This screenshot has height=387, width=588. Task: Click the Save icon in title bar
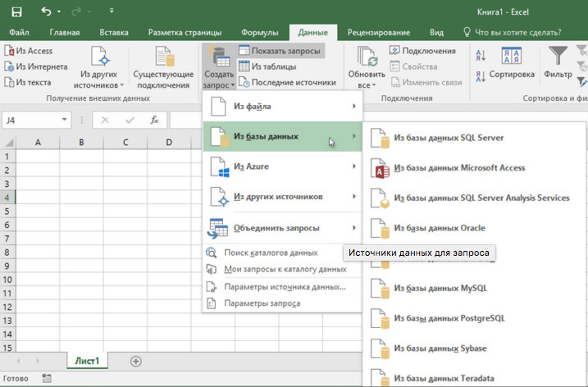(16, 12)
